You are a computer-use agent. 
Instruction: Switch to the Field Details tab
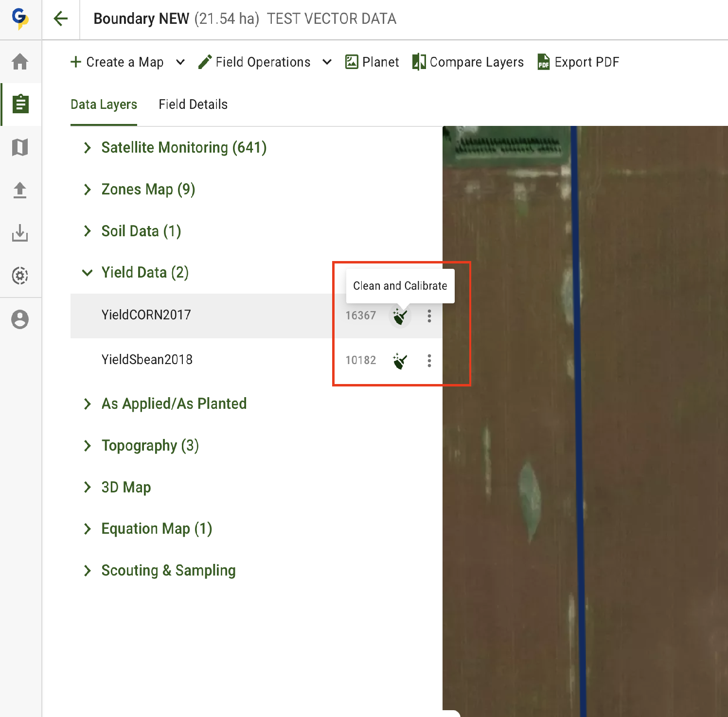193,105
